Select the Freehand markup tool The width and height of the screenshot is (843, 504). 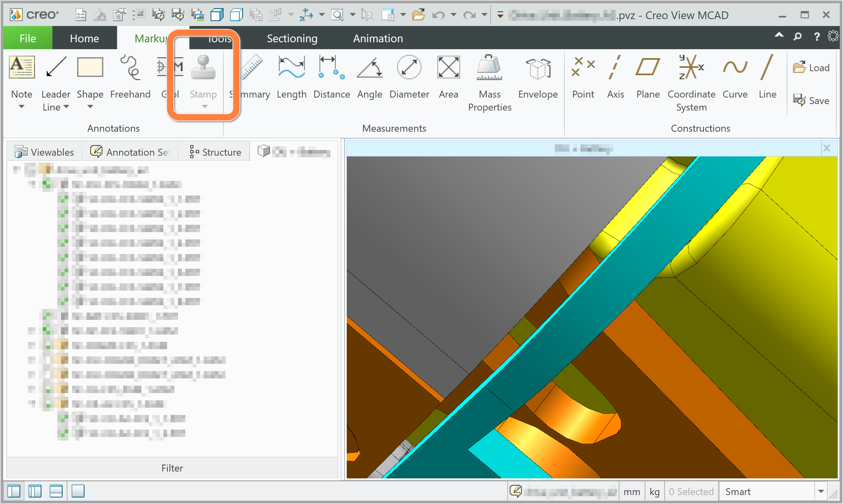[130, 79]
